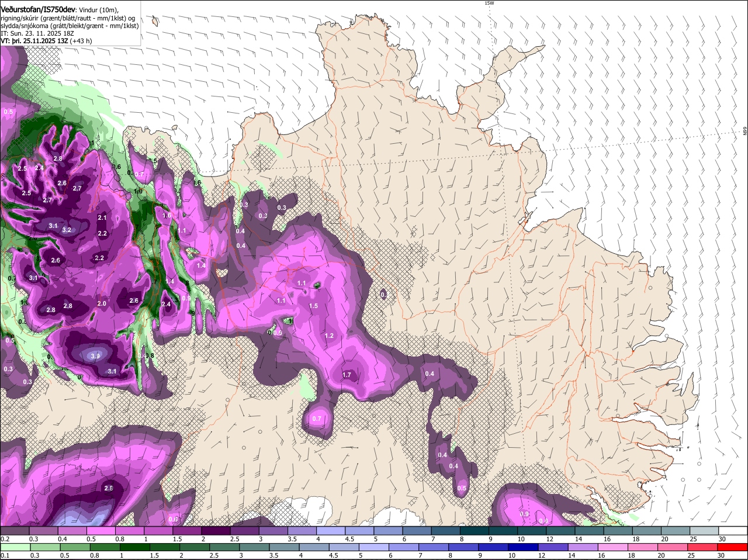Image resolution: width=748 pixels, height=560 pixels.
Task: Click the 12 label under the snow legend
Action: (x=550, y=538)
